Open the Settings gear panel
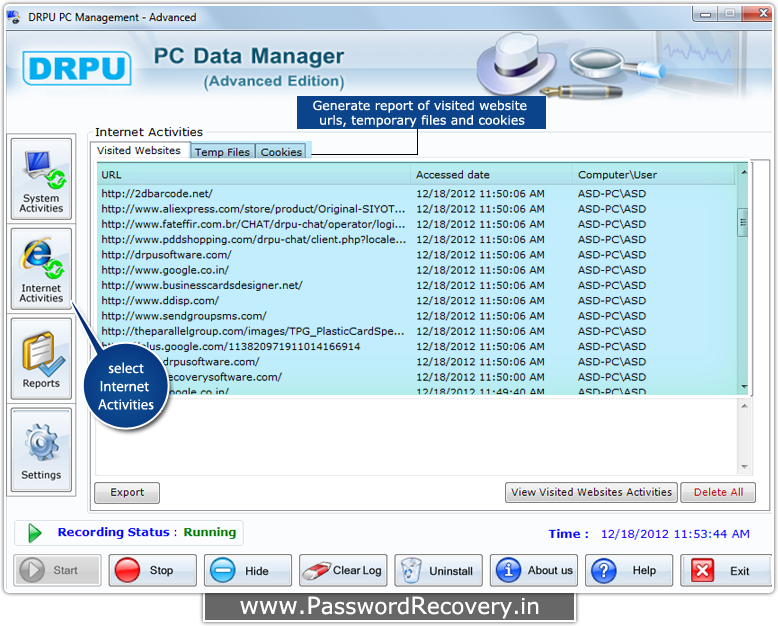 coord(42,450)
